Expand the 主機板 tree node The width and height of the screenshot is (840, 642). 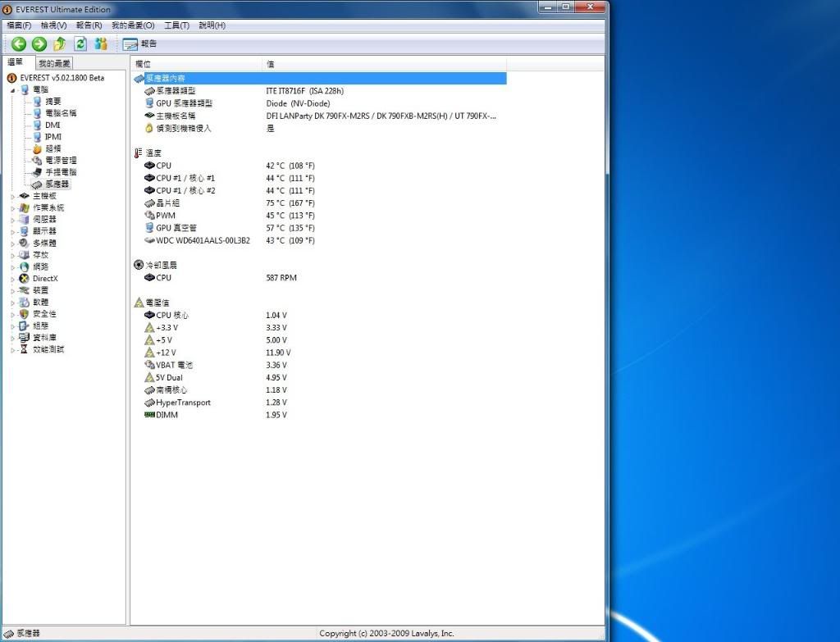[13, 197]
